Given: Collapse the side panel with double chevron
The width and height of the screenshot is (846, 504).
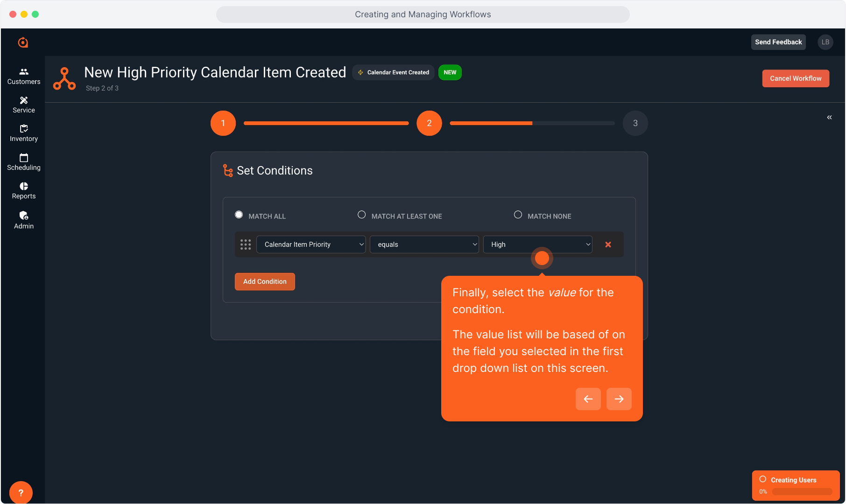Looking at the screenshot, I should click(829, 117).
